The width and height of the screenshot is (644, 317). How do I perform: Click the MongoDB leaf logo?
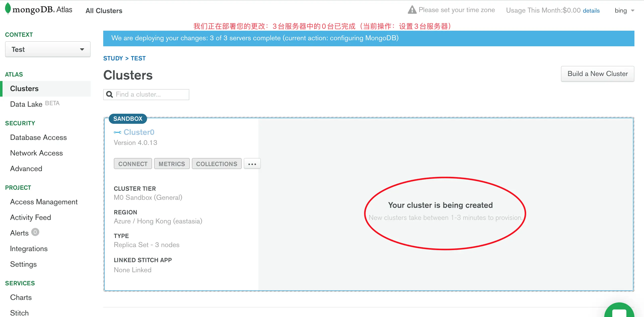click(8, 8)
